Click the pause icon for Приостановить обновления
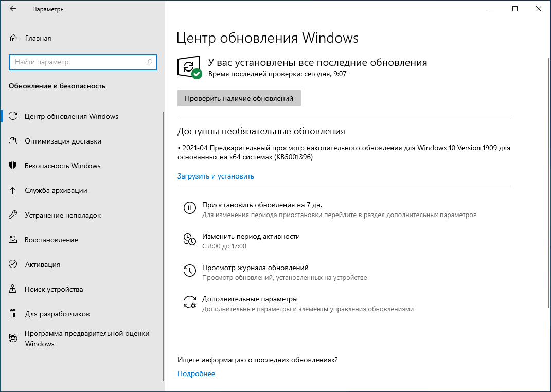Screen dimensions: 551x392 pyautogui.click(x=190, y=207)
